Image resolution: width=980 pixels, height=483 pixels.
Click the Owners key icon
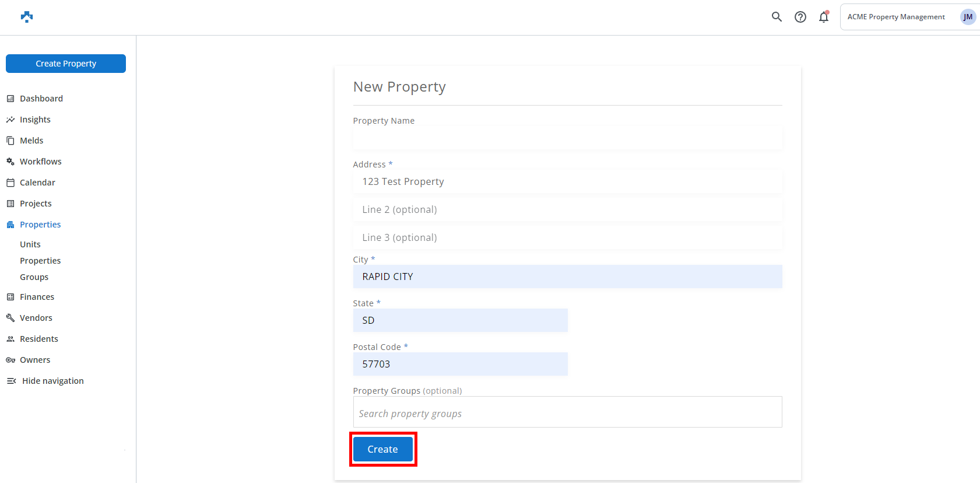(x=10, y=360)
